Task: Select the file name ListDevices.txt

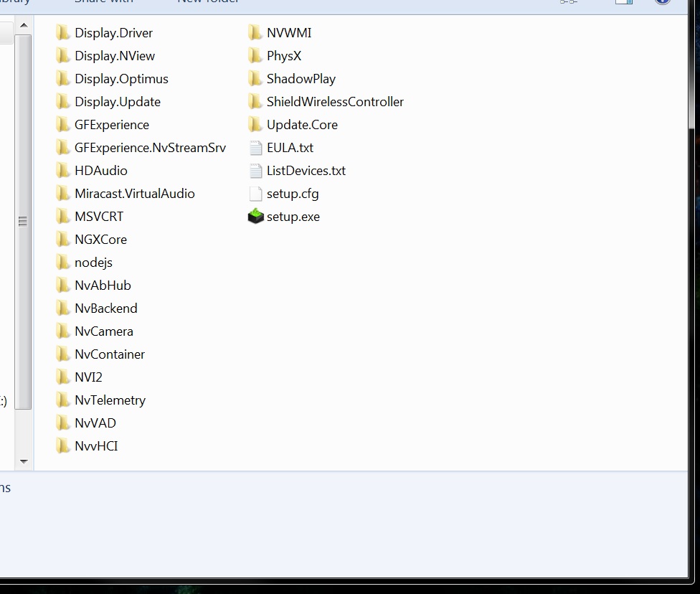Action: [x=306, y=171]
